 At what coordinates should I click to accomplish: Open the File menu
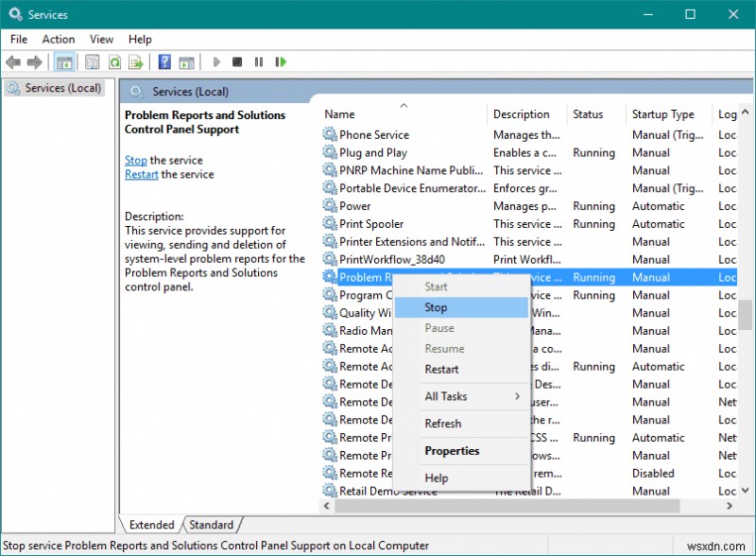[x=19, y=39]
